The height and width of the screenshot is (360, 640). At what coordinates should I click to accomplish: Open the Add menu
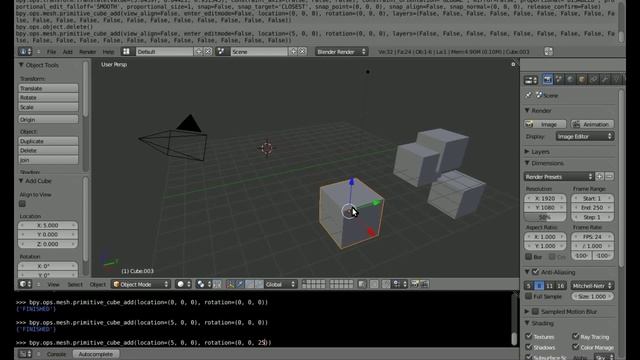point(68,52)
